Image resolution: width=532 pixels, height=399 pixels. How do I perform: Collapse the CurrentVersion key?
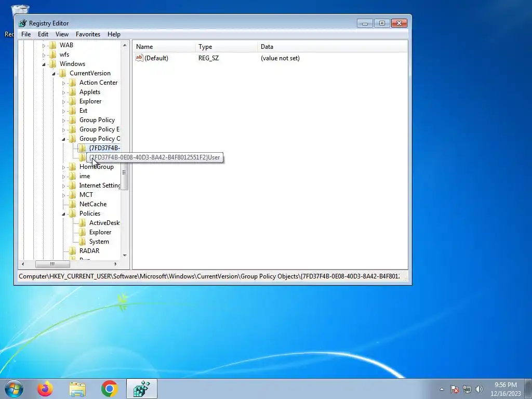coord(54,74)
